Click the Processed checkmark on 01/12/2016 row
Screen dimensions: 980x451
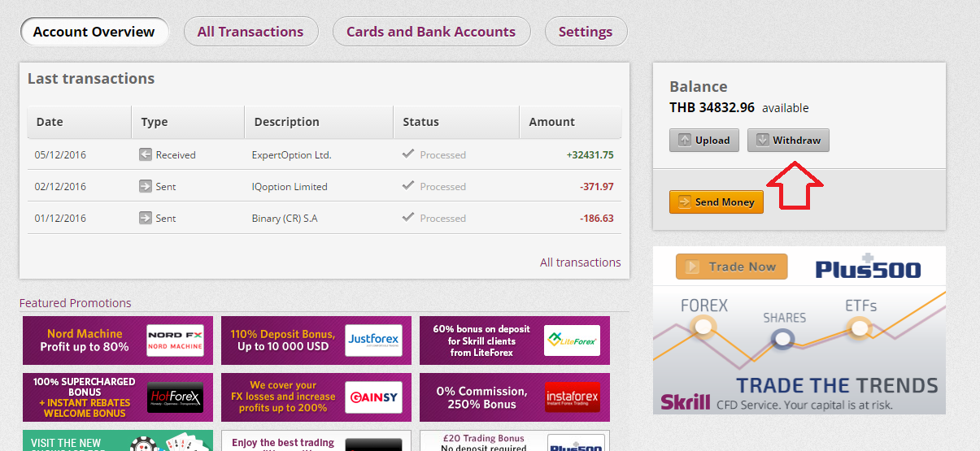point(408,217)
